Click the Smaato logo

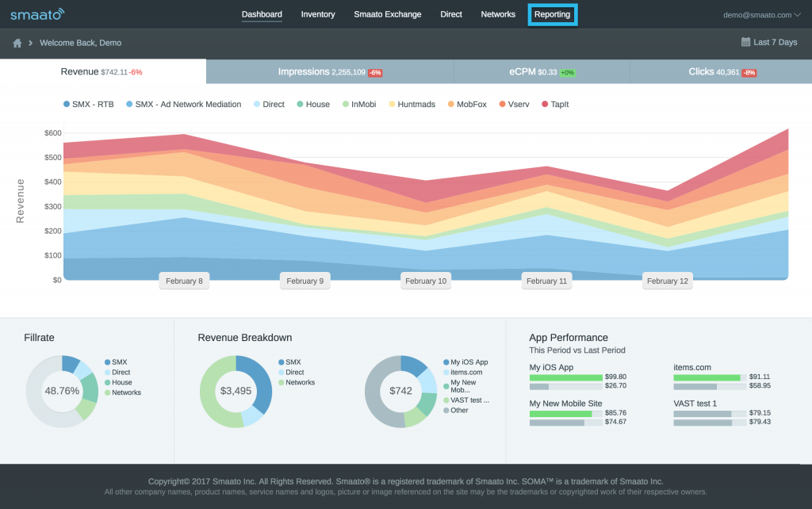[x=37, y=14]
